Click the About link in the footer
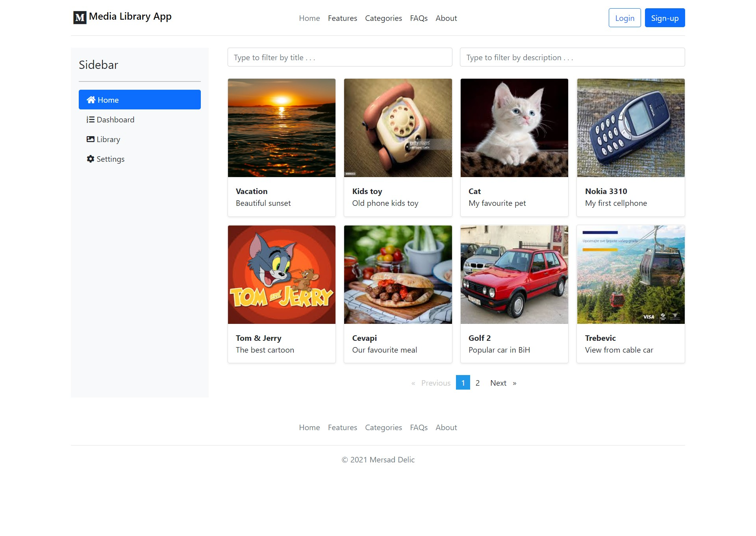756x536 pixels. coord(446,427)
